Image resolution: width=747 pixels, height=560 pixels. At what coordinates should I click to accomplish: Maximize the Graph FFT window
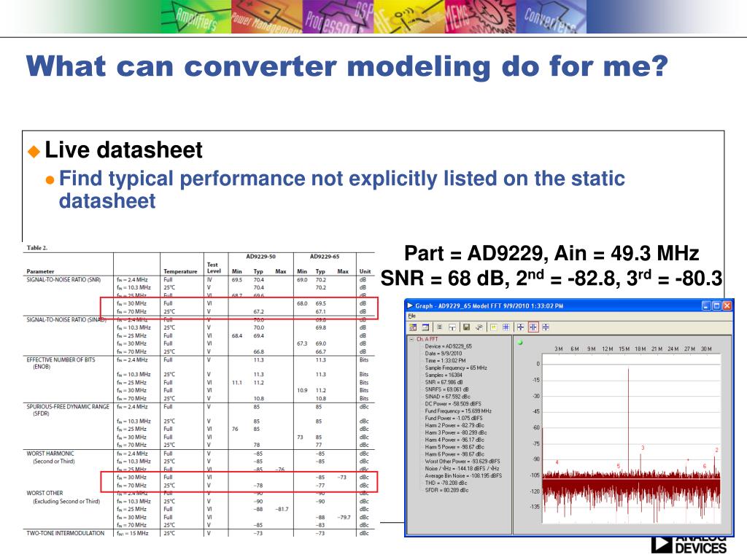coord(716,306)
